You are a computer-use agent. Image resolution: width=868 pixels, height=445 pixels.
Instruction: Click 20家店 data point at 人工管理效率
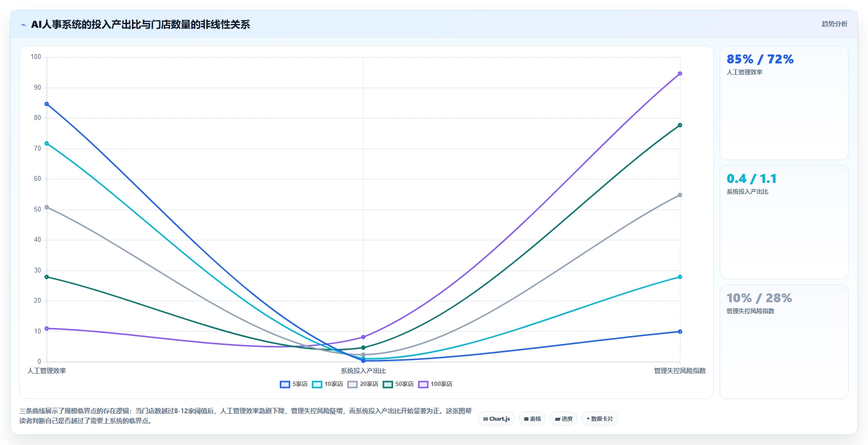point(47,207)
